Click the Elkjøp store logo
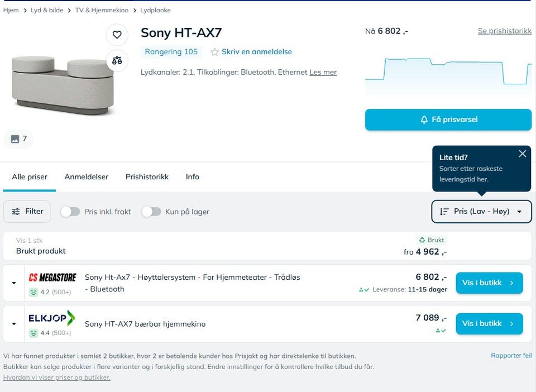The width and height of the screenshot is (536, 392). (51, 318)
